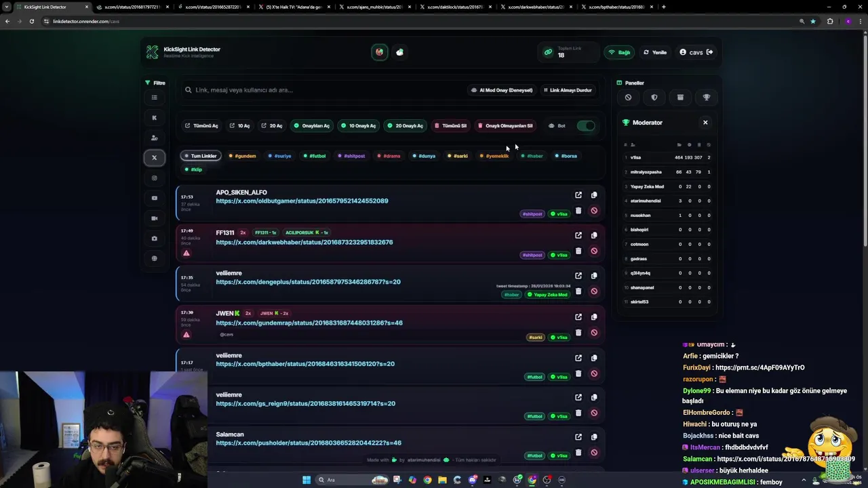Open the gs_reign9 status link
Viewport: 868px width, 488px height.
305,404
